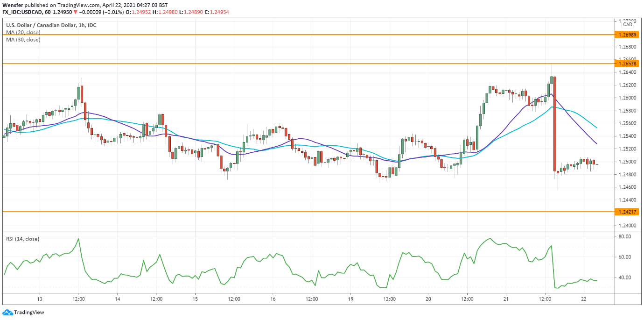Click the 1.26800 price axis tick
This screenshot has width=644, height=320.
coord(626,47)
